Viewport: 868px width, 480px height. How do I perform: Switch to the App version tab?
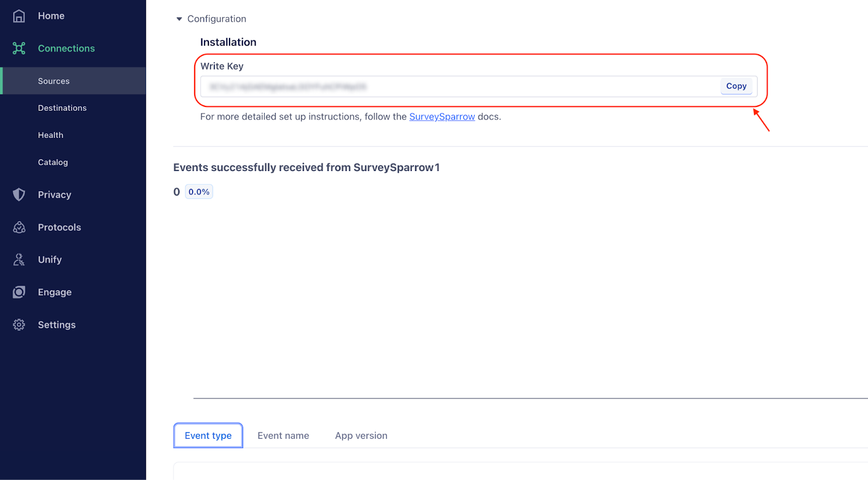361,435
